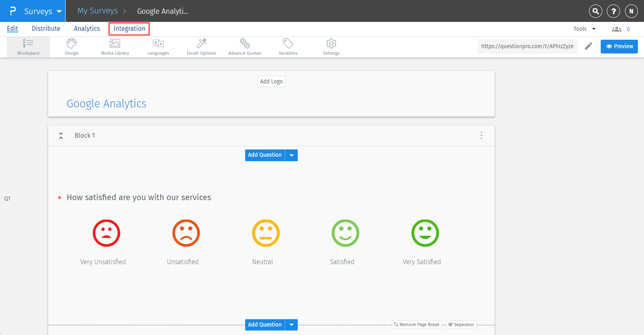
Task: Click the Q1 question number
Action: tap(7, 198)
